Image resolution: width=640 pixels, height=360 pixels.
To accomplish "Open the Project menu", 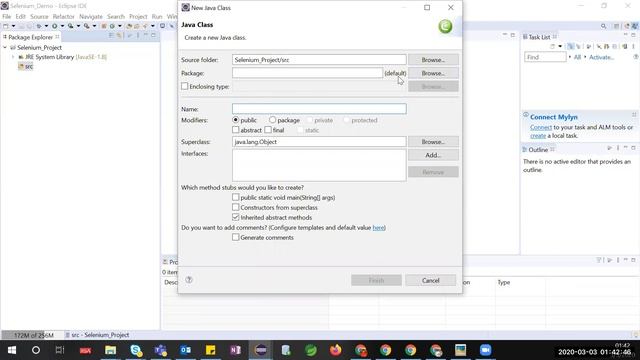I will 138,16.
